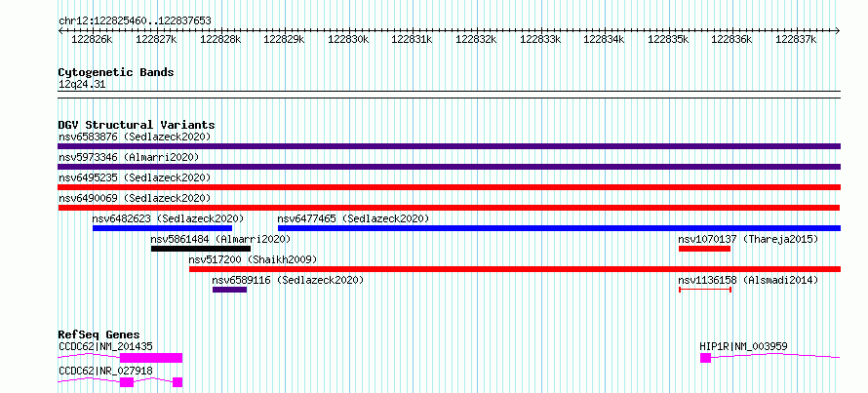Screen dimensions: 868x393
Task: Open the nsv6583876 (Sedlazeck2020) label
Action: point(135,137)
